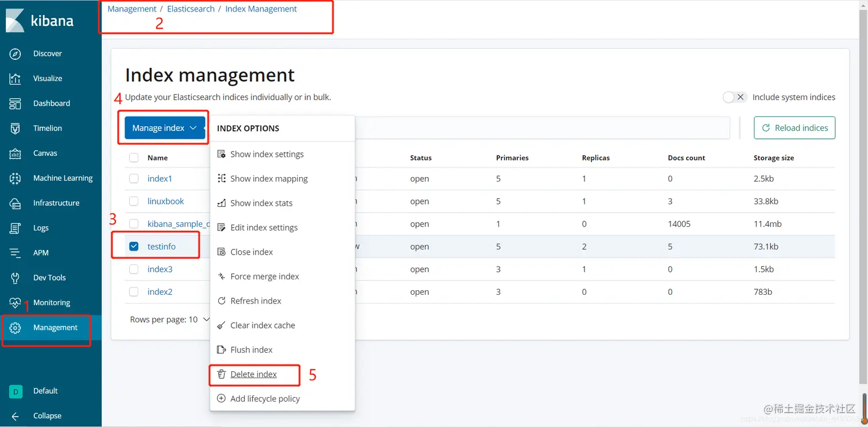Click the 73.1kb storage size cell
This screenshot has width=868, height=427.
coord(766,246)
